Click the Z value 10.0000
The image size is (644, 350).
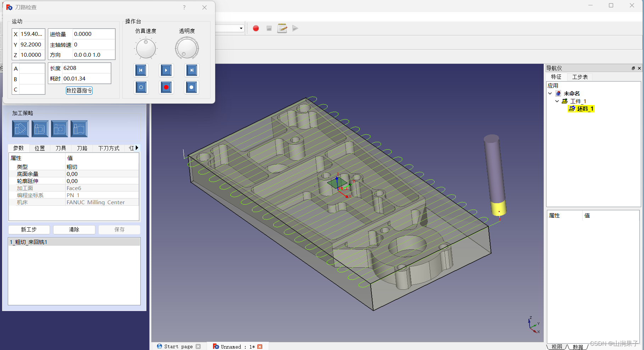pos(32,55)
